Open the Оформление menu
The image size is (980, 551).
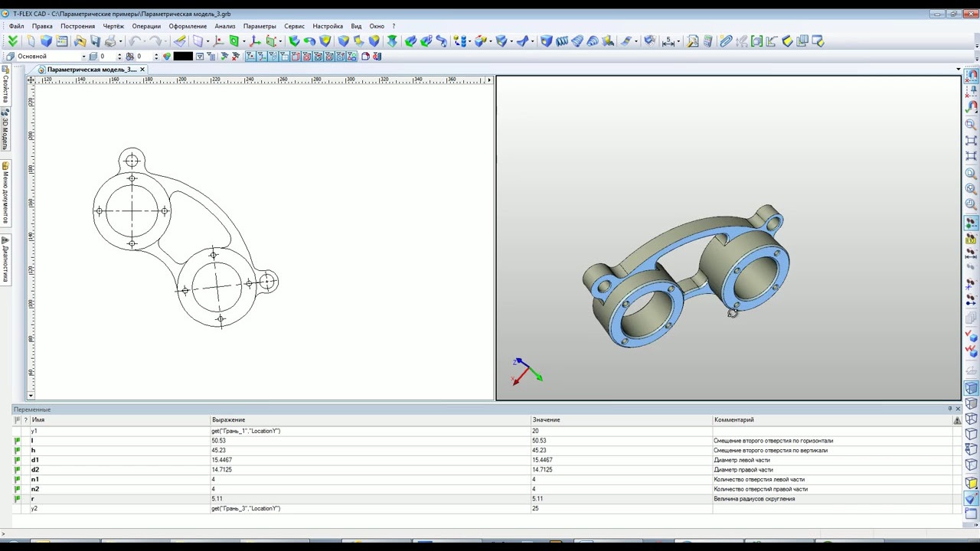[188, 26]
